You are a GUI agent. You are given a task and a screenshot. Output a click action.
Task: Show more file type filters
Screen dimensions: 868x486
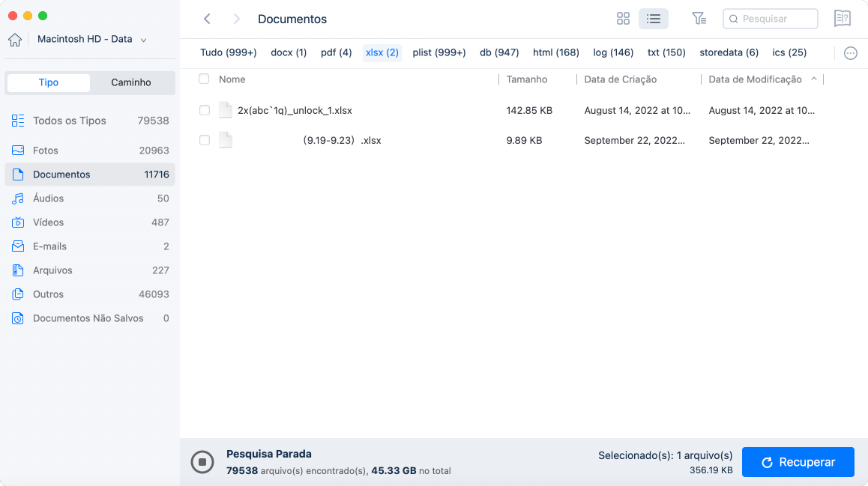pyautogui.click(x=851, y=53)
